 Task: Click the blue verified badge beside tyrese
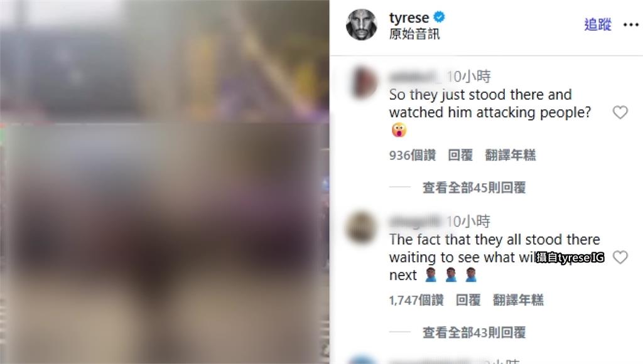(x=439, y=17)
